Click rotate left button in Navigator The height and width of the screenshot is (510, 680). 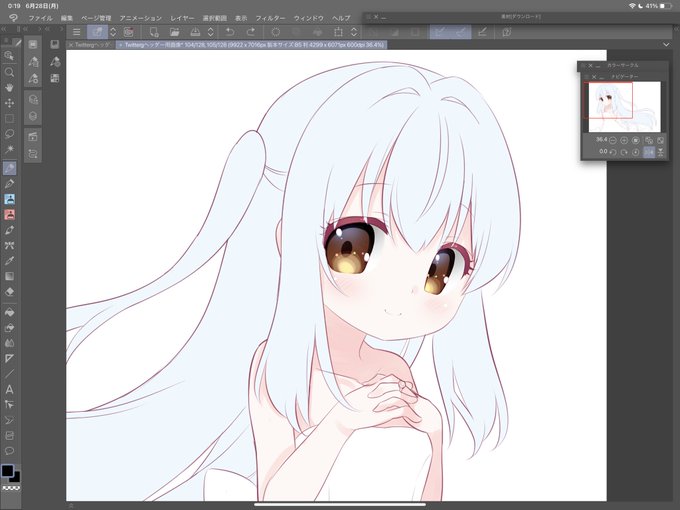point(613,152)
